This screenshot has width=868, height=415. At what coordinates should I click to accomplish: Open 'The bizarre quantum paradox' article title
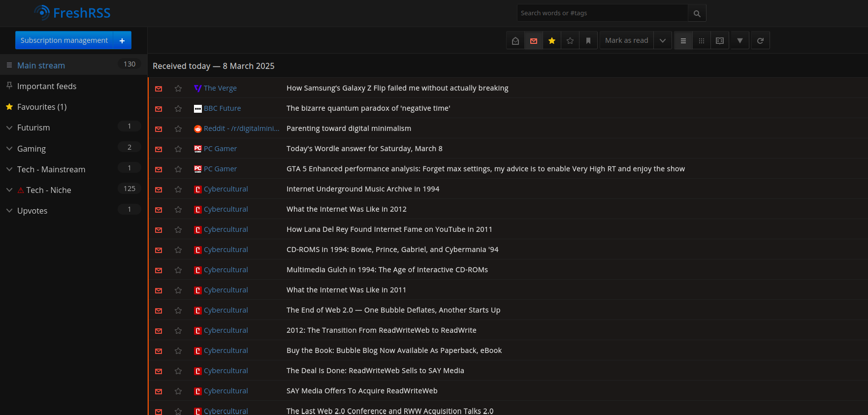click(368, 108)
